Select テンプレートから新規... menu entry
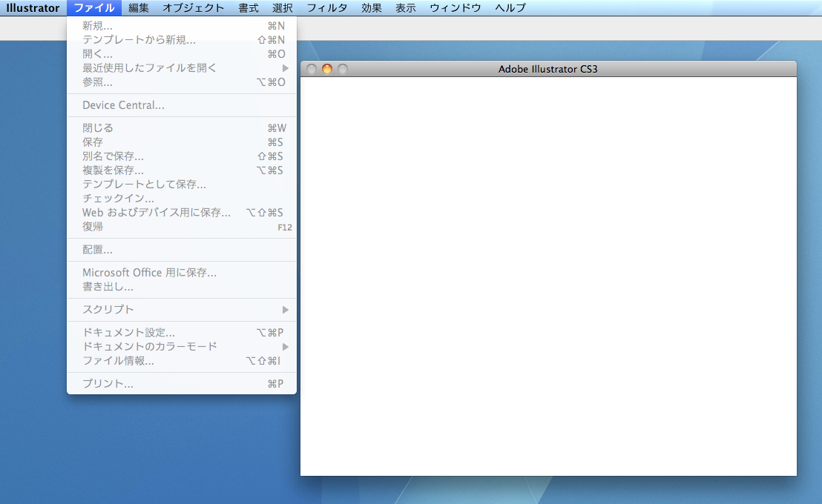The width and height of the screenshot is (822, 504). [x=181, y=40]
